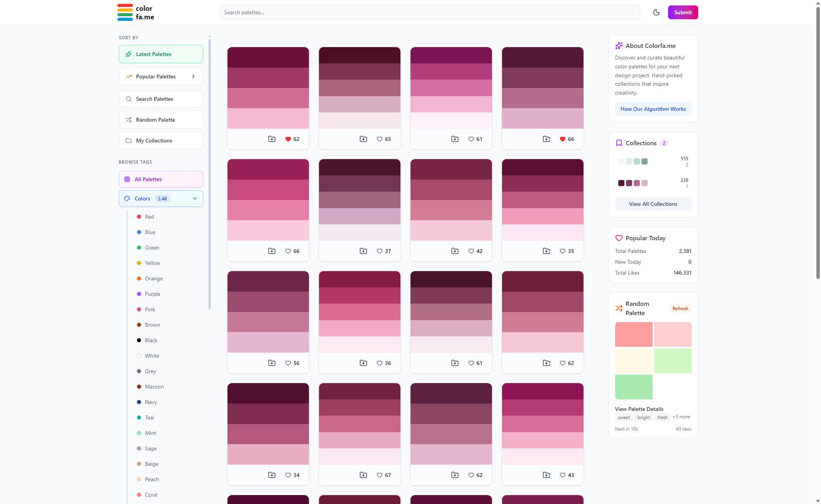Image resolution: width=821 pixels, height=504 pixels.
Task: Click the grid icon next to All Palettes
Action: pos(127,179)
